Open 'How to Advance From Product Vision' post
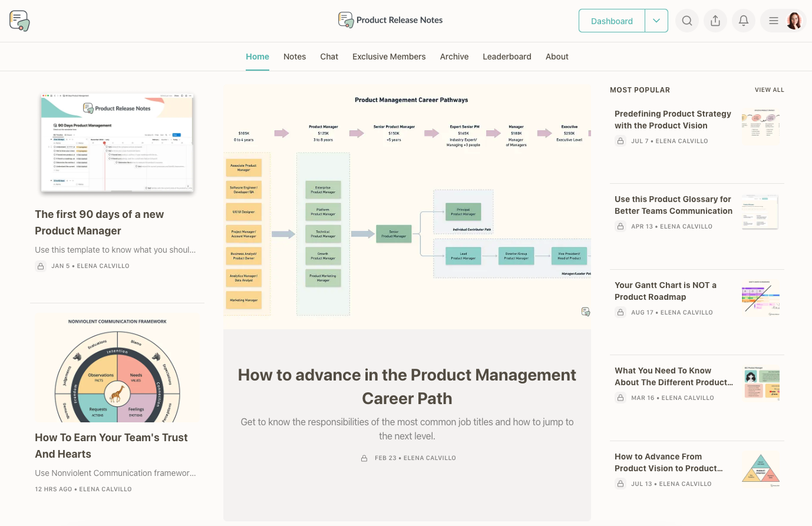This screenshot has width=812, height=526. pos(669,462)
